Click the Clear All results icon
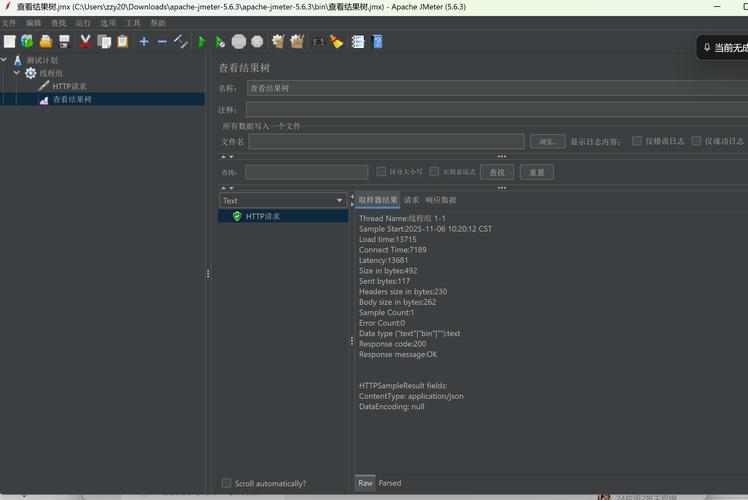 coord(297,42)
